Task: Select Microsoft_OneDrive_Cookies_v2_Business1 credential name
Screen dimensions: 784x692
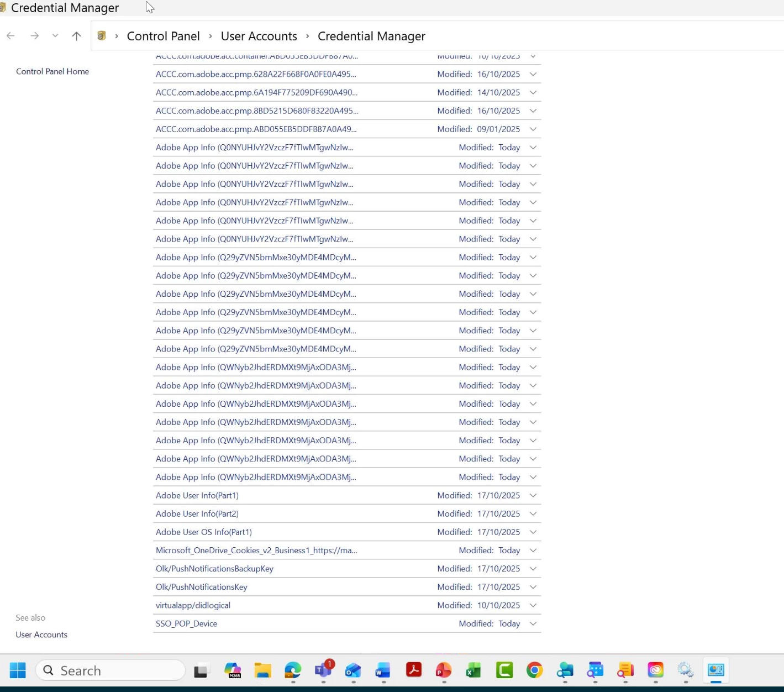Action: (x=256, y=550)
